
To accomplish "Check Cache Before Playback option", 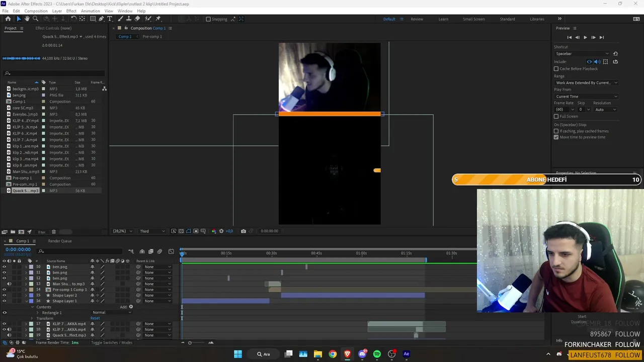I will click(556, 68).
